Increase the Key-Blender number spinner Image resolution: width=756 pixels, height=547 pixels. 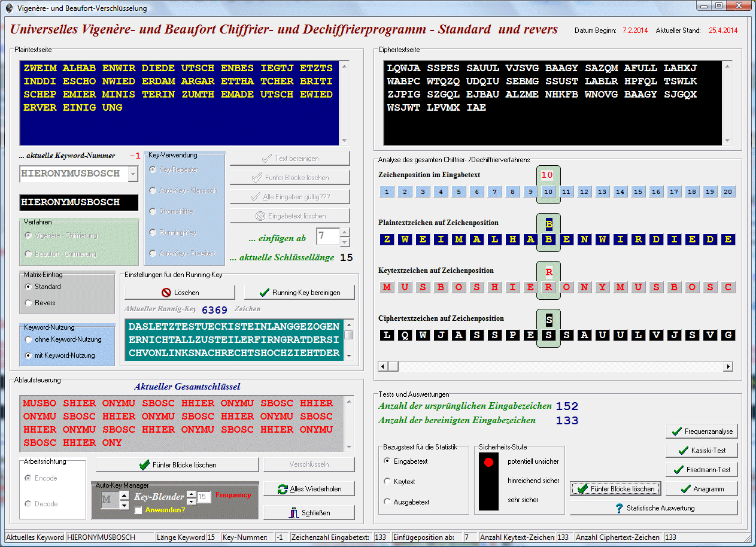pos(192,494)
